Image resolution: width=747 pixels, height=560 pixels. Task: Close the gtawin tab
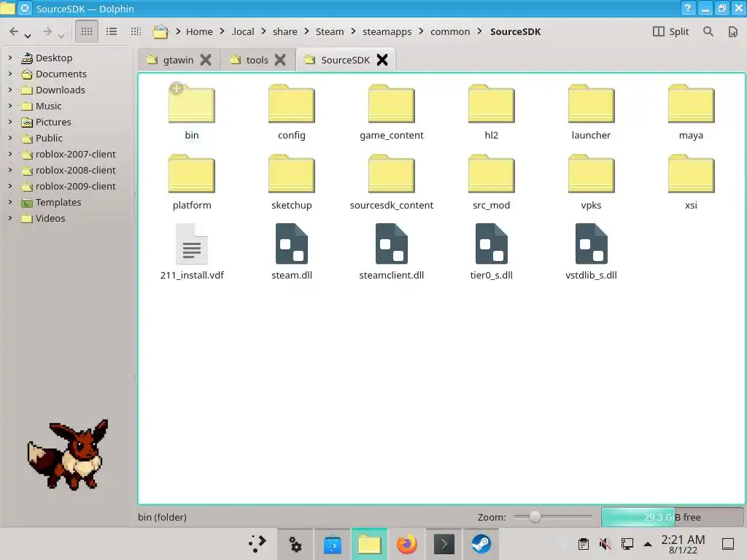click(x=206, y=60)
